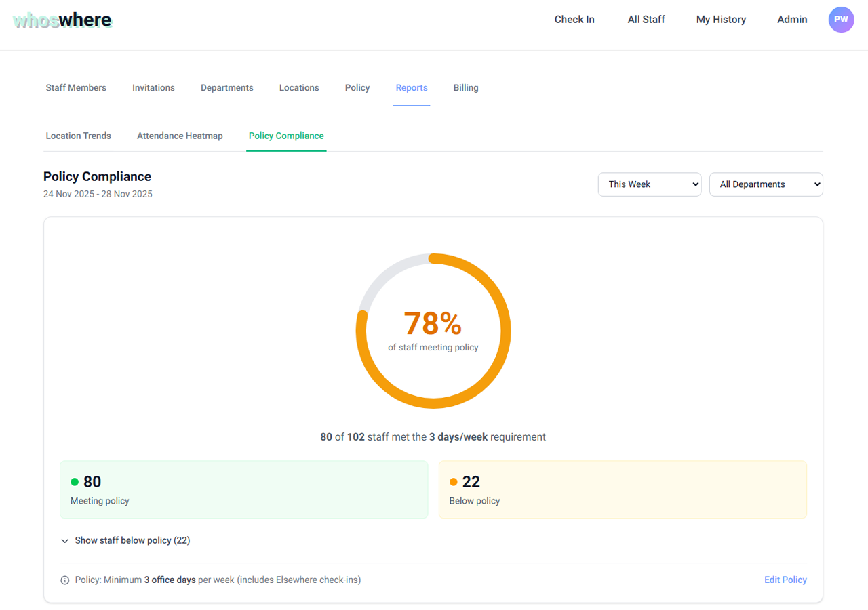Go to the Billing tab
Image resolution: width=868 pixels, height=610 pixels.
(x=466, y=88)
